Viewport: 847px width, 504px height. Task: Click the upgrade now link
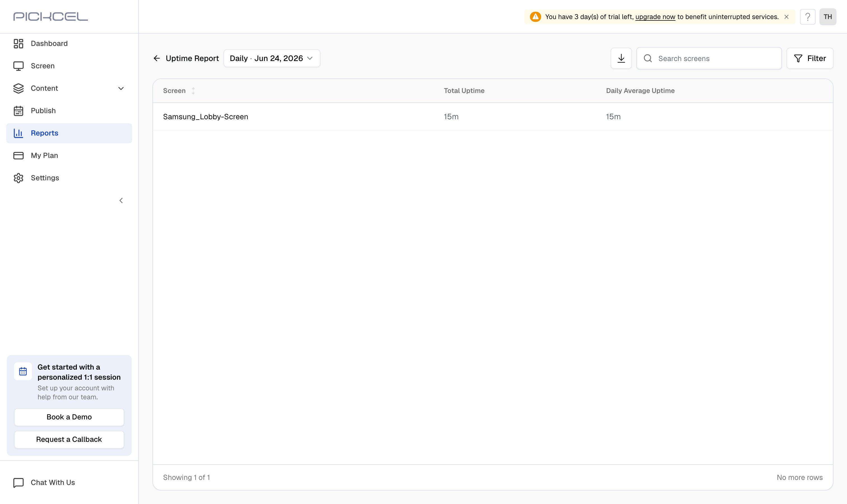(x=655, y=17)
